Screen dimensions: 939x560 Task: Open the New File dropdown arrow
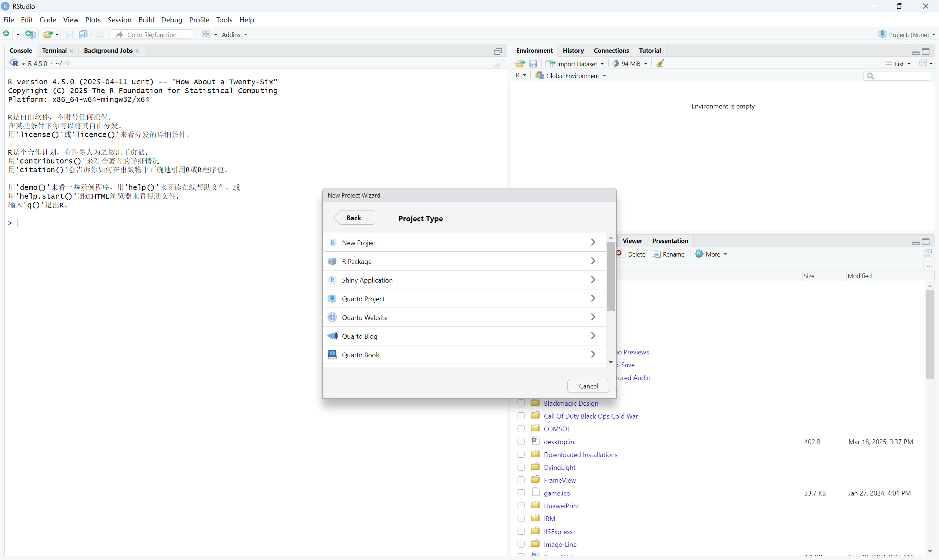tap(18, 35)
